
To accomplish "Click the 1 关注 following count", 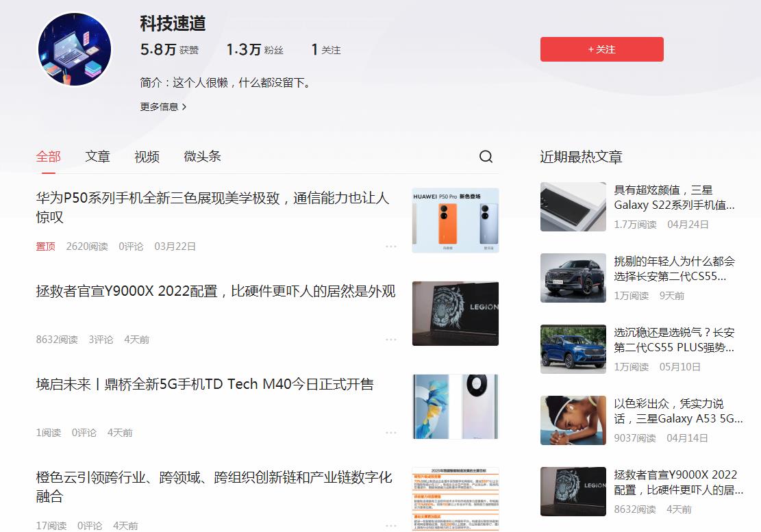I will 325,49.
